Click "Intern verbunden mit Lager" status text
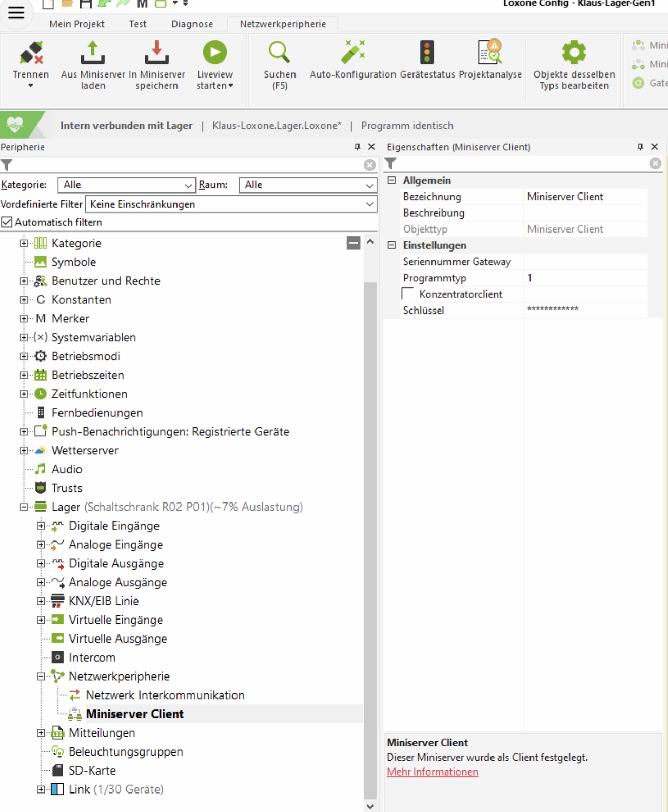The height and width of the screenshot is (812, 668). coord(126,126)
